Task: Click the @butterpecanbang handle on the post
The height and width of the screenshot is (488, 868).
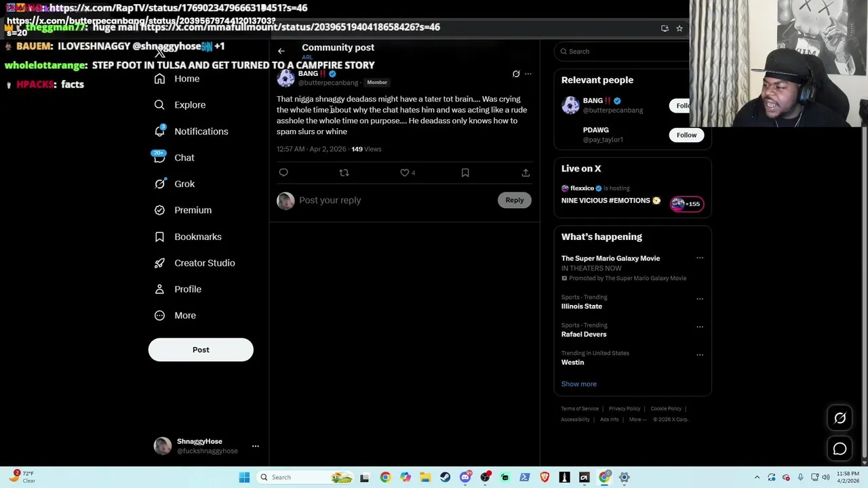Action: pyautogui.click(x=328, y=83)
